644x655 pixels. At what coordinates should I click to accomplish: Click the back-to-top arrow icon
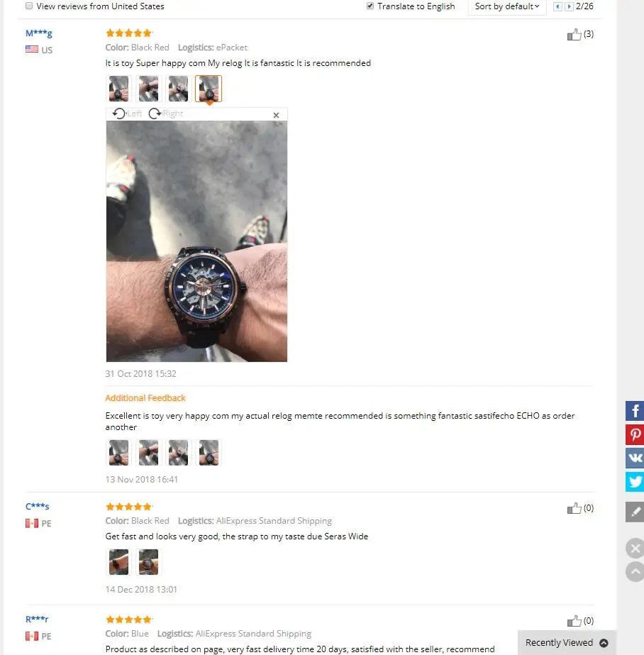coord(634,572)
